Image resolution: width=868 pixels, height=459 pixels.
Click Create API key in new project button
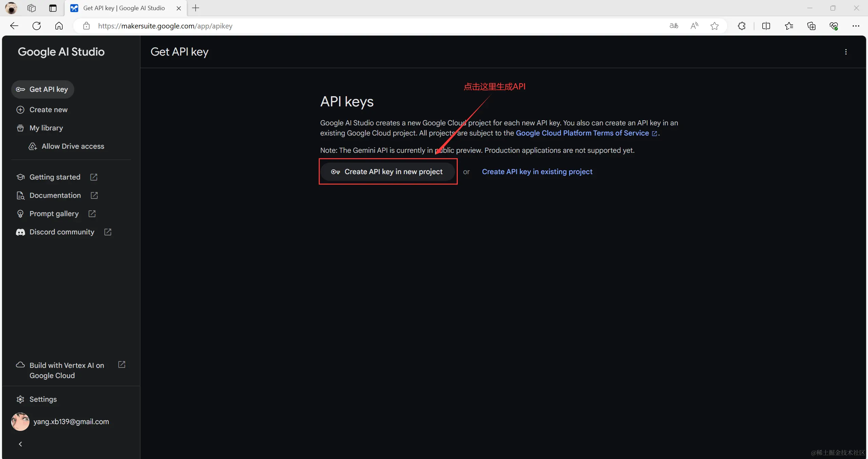click(388, 172)
